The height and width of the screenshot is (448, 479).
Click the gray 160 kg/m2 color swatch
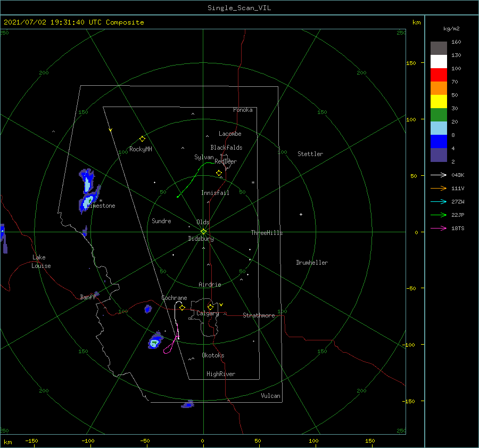[x=439, y=48]
